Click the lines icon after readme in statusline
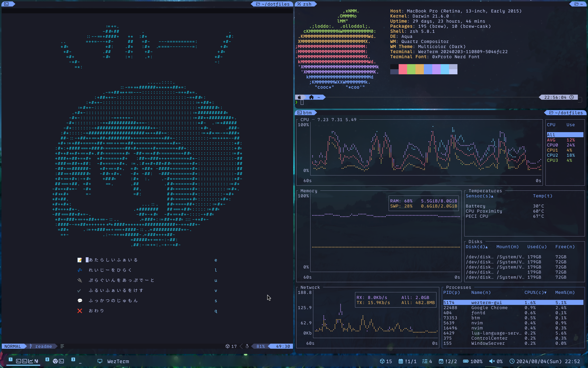Image resolution: width=588 pixels, height=368 pixels. [x=62, y=346]
